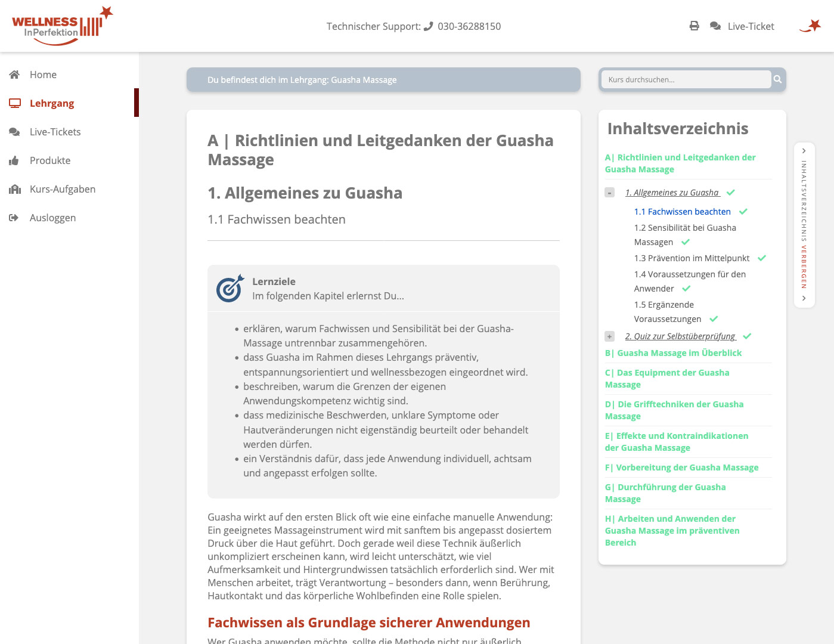Open the Live-Ticket link in the header
This screenshot has height=644, width=834.
click(x=751, y=26)
